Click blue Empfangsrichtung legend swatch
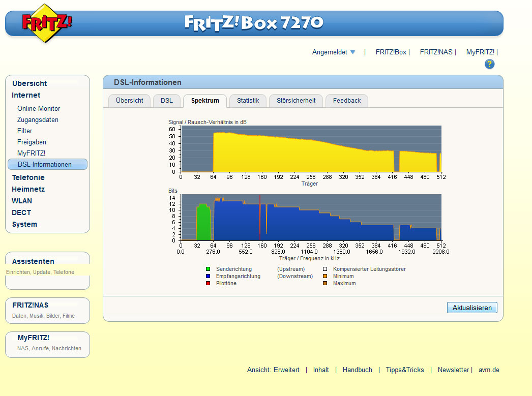 click(208, 276)
